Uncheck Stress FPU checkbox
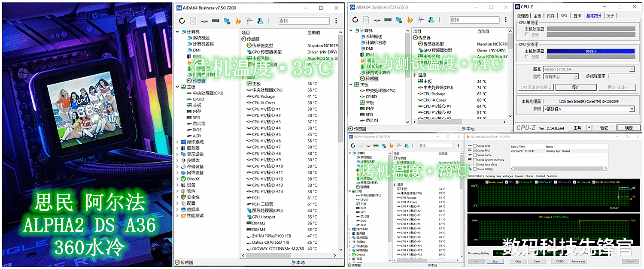 [475, 151]
